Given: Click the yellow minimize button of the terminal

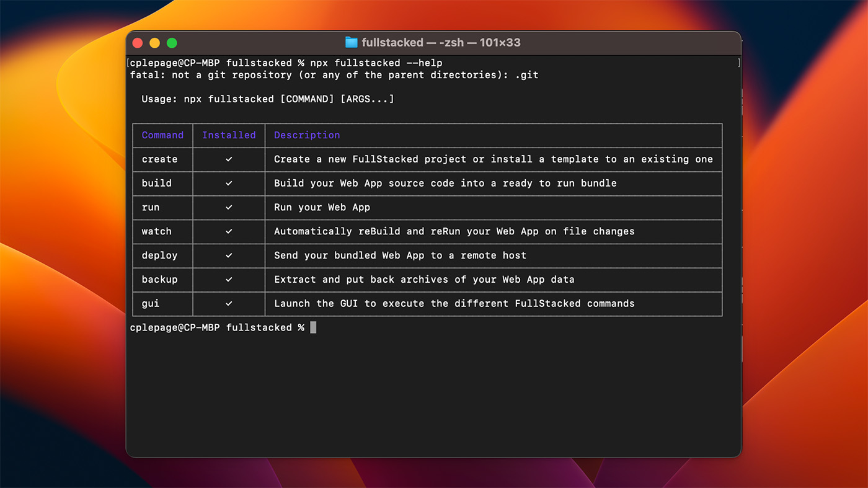Looking at the screenshot, I should (155, 43).
